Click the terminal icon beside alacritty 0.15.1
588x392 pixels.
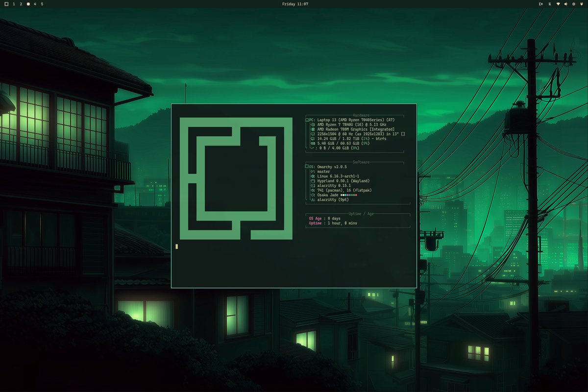point(313,186)
